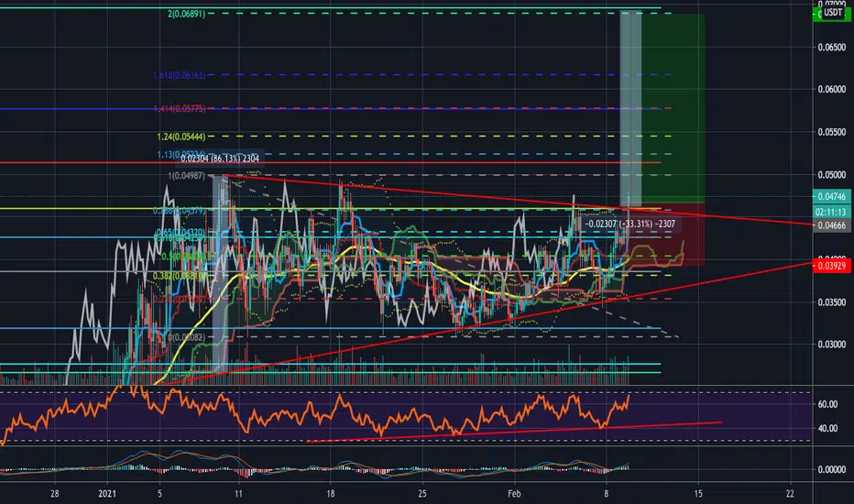Click 0.06500 on the price axis
Viewport: 854px width, 504px height.
coord(832,48)
